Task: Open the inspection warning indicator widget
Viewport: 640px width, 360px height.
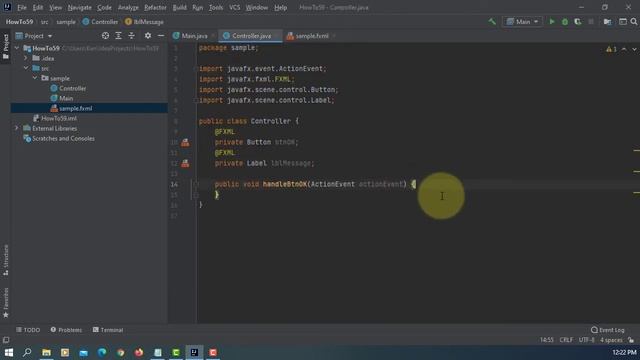Action: pos(611,49)
